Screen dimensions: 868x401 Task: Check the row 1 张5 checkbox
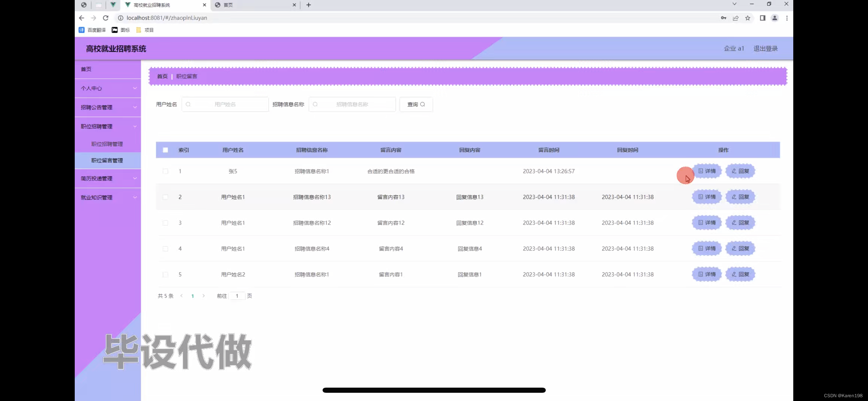pos(165,171)
